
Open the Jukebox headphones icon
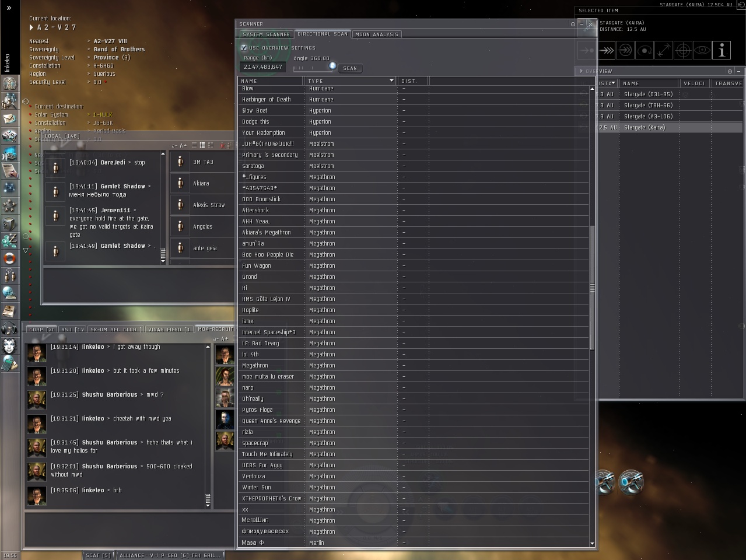9,328
